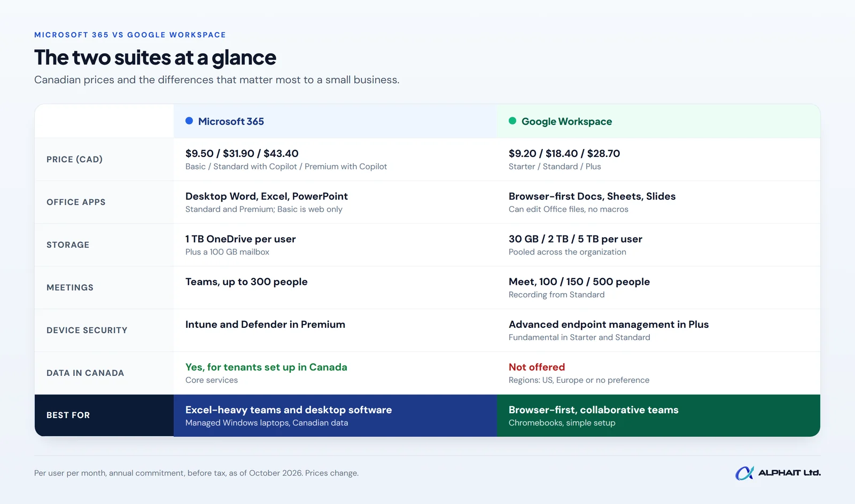Select "Fundamental in Starter and Standard"
Screen dimensions: 855x504
coord(579,337)
